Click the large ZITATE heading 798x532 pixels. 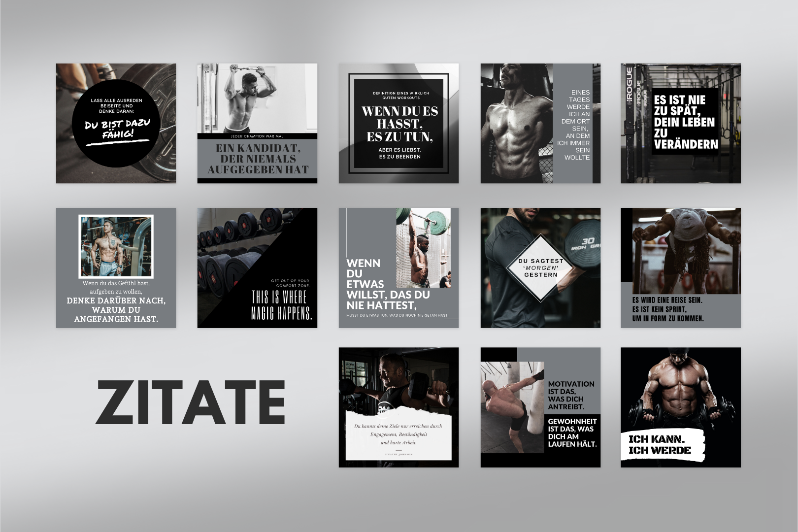(x=190, y=403)
